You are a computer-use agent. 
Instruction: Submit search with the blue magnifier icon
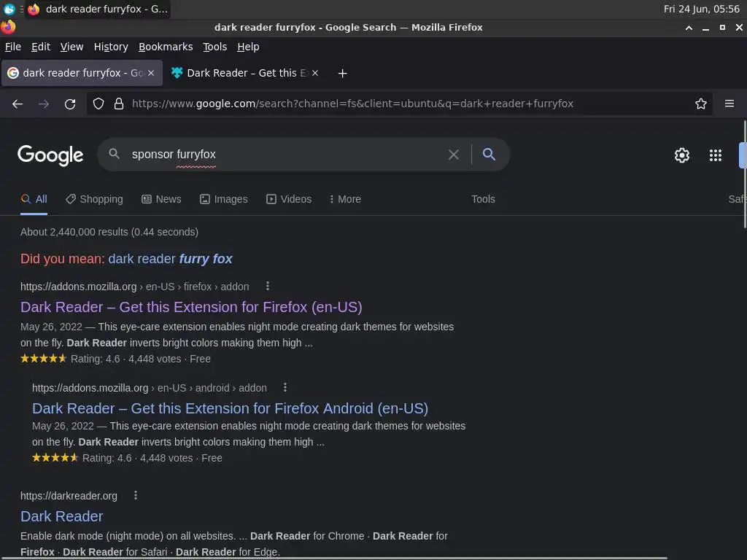pos(489,154)
